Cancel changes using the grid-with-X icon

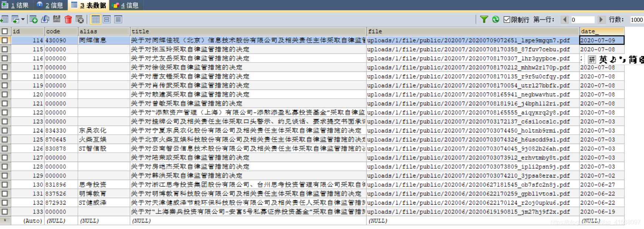pyautogui.click(x=80, y=19)
